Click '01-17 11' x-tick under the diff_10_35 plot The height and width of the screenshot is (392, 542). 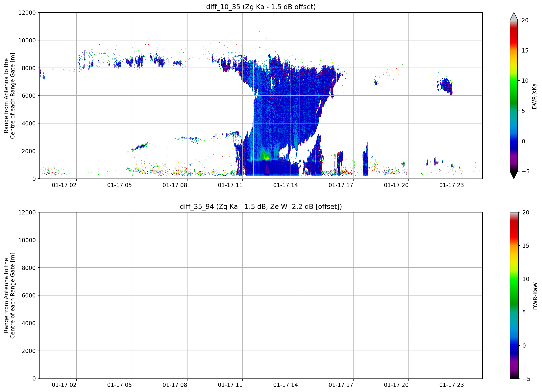tap(230, 185)
